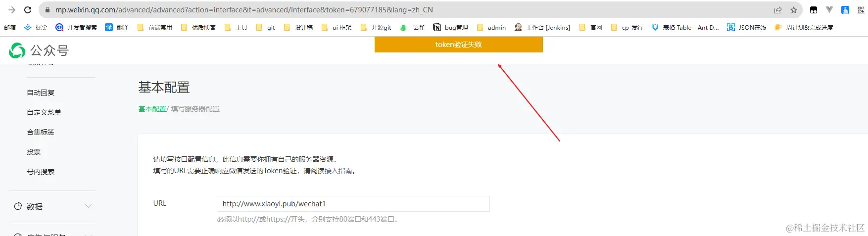Open 合集标签 in the sidebar
The width and height of the screenshot is (868, 236).
click(41, 132)
